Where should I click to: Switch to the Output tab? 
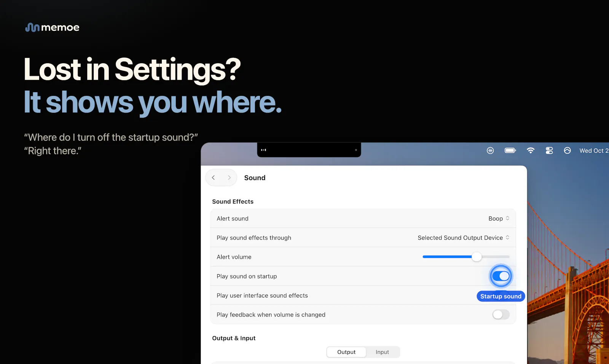click(346, 352)
